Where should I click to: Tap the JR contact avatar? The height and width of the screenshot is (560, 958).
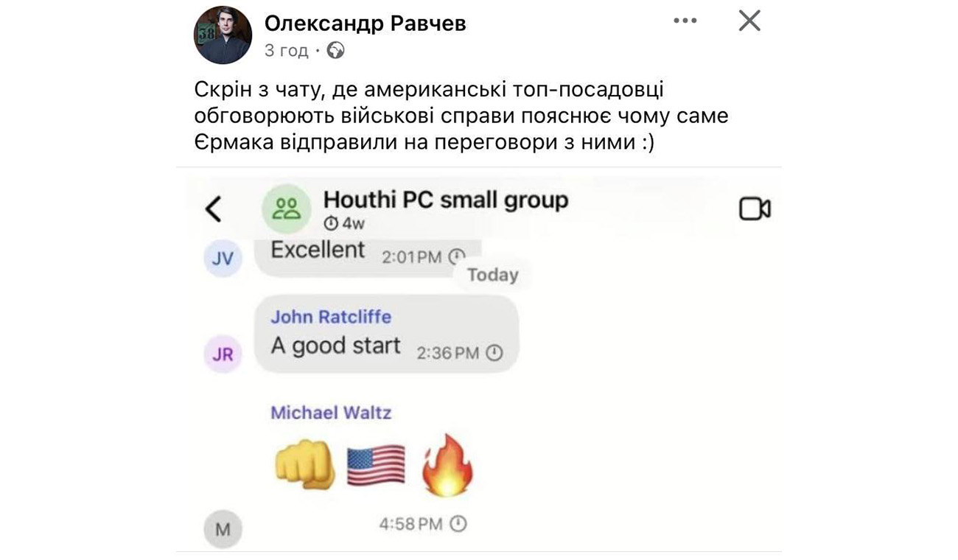tap(223, 354)
